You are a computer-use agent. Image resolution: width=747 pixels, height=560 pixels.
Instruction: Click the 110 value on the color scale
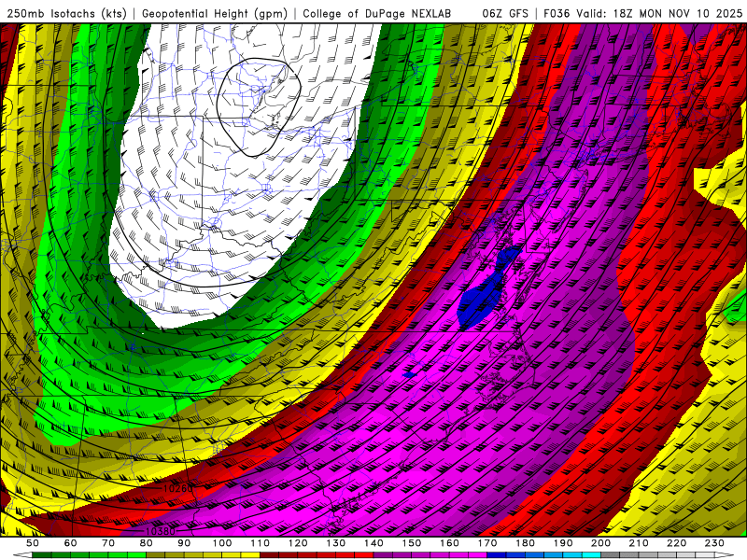pyautogui.click(x=261, y=543)
